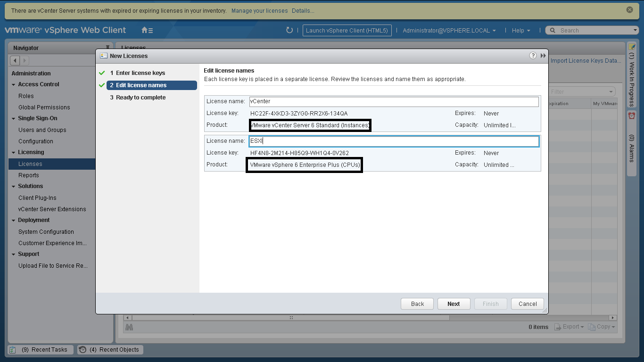Open the Alarms side panel
The width and height of the screenshot is (644, 362).
[x=632, y=141]
